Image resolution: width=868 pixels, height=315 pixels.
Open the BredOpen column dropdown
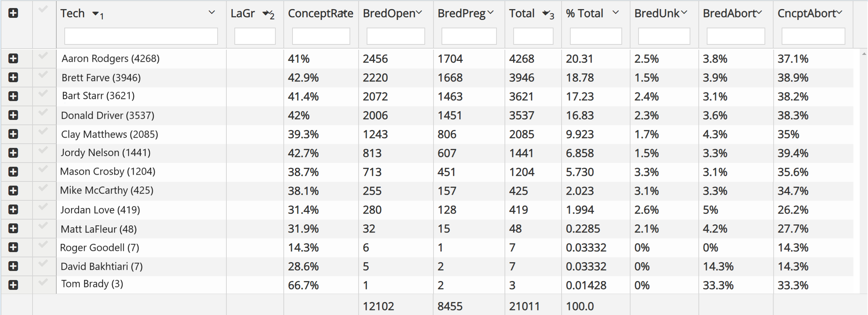pyautogui.click(x=419, y=13)
